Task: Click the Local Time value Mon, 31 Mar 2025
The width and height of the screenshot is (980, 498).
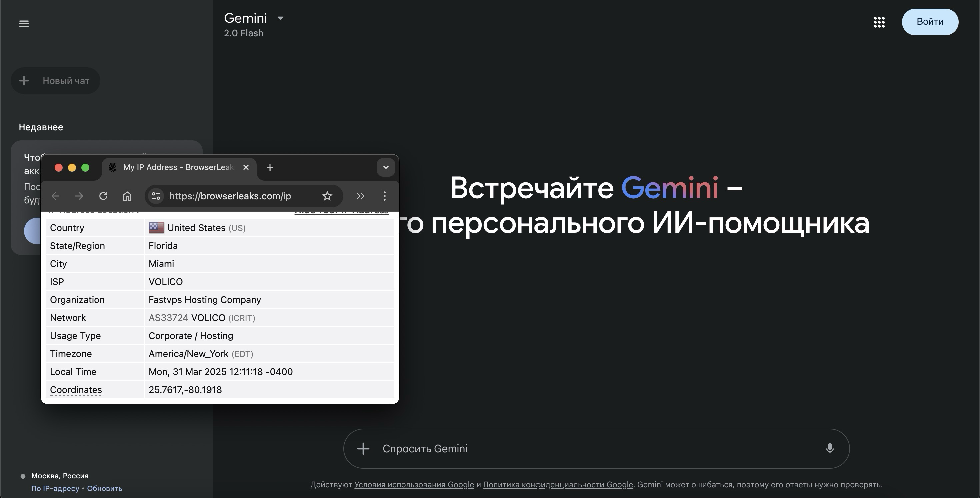Action: [x=220, y=372]
